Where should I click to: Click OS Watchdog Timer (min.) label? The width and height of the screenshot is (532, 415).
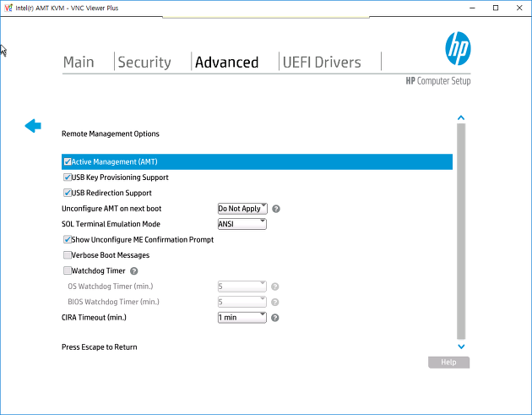(111, 287)
